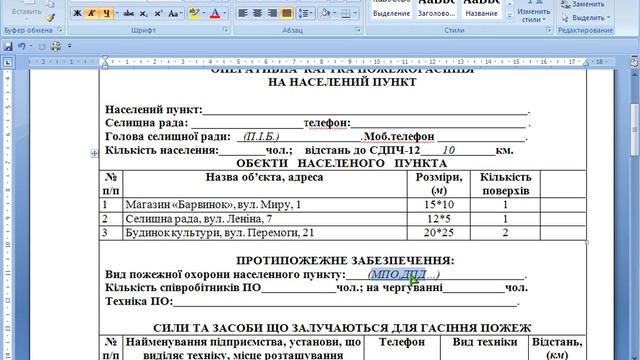The height and width of the screenshot is (360, 640).
Task: Open borders dropdown arrow
Action: (x=355, y=13)
